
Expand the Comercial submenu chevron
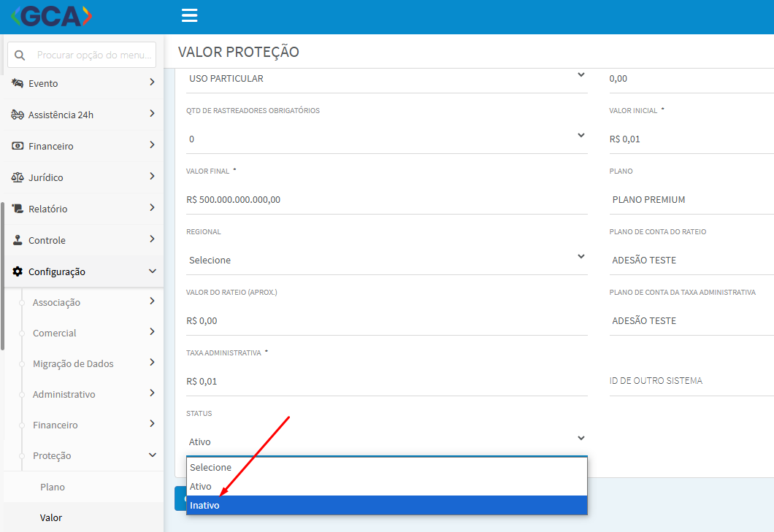click(152, 331)
